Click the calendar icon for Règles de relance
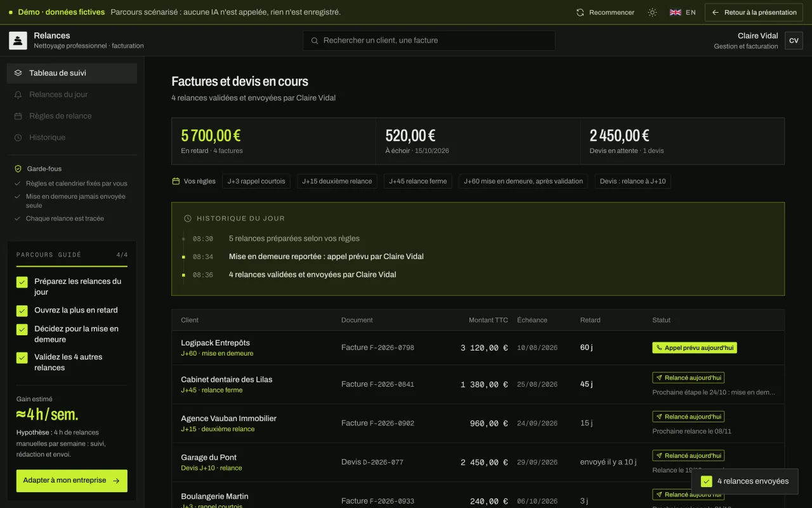The image size is (812, 508). coord(18,116)
